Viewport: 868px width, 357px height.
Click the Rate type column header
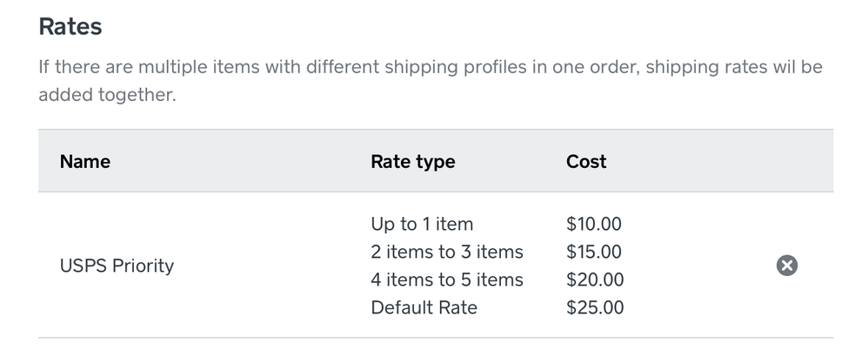pos(412,161)
